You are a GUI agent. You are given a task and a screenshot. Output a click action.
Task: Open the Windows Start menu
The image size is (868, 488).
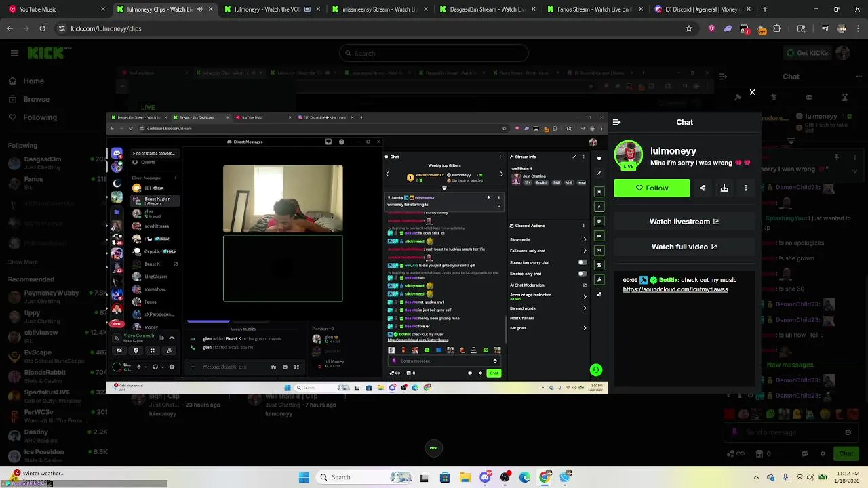(304, 477)
